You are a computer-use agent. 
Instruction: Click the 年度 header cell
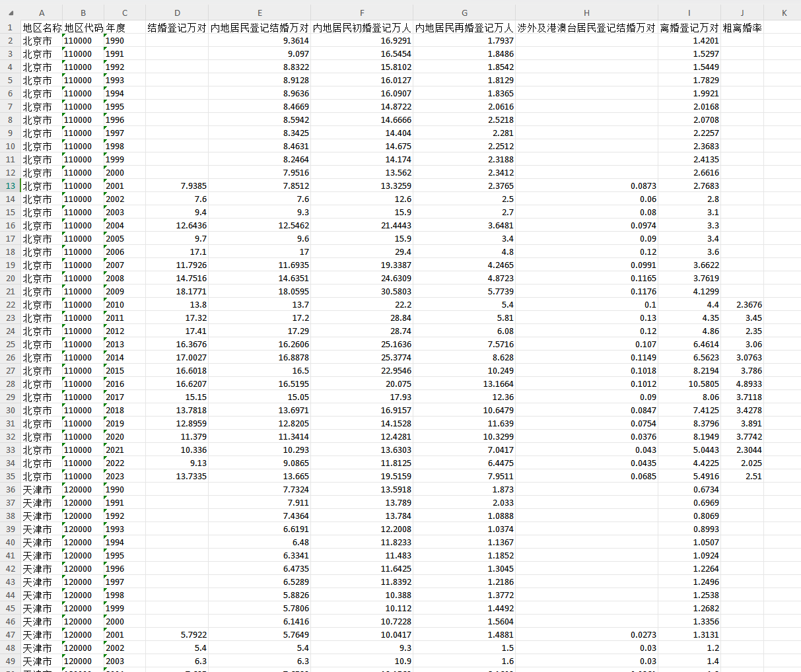click(x=125, y=27)
